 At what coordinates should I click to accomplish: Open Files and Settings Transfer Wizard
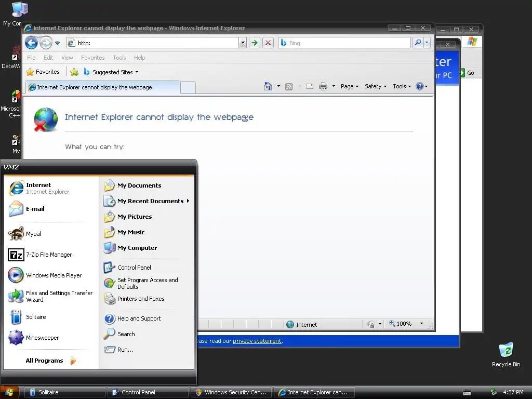pyautogui.click(x=51, y=296)
